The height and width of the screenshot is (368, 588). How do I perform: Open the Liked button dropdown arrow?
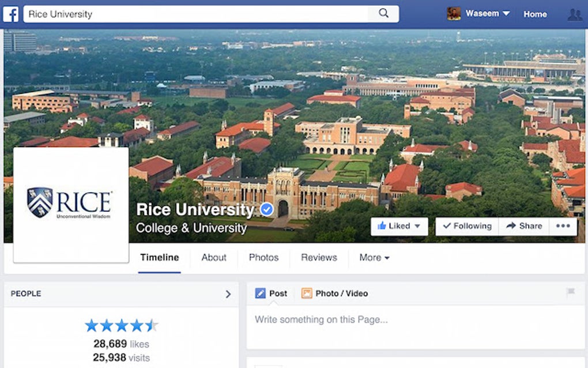tap(416, 226)
